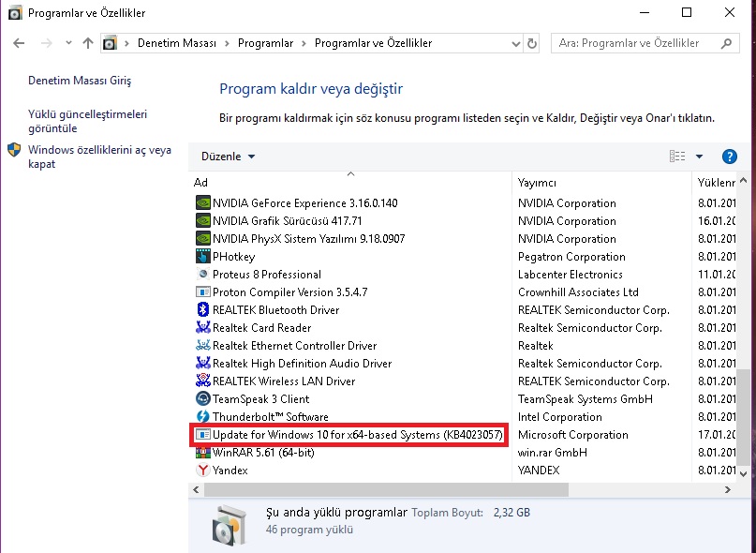
Task: Click the view layout icon
Action: click(677, 157)
